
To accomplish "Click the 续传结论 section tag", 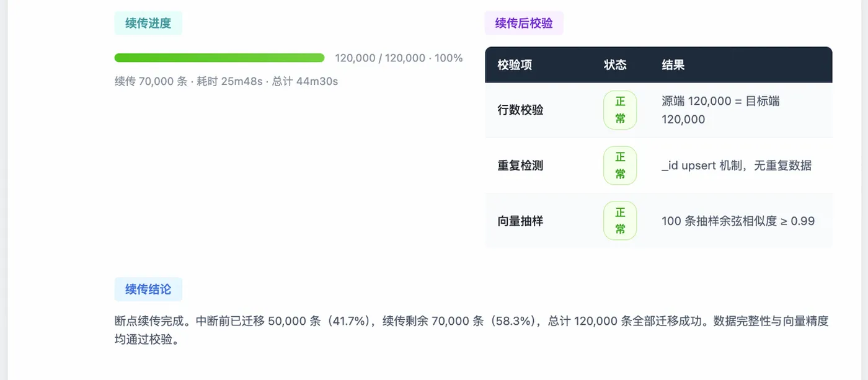I will pyautogui.click(x=148, y=289).
